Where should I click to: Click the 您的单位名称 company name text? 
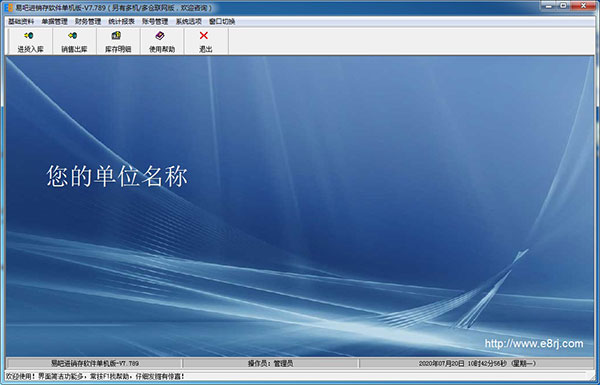pyautogui.click(x=117, y=176)
